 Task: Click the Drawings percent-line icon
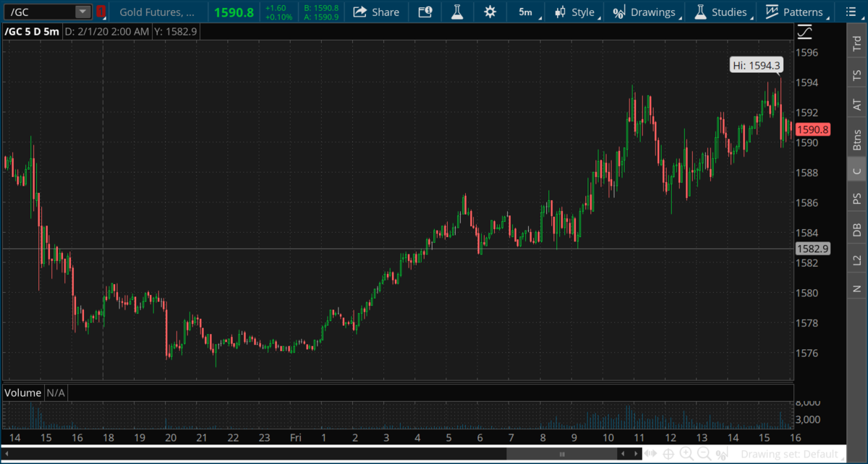tap(618, 12)
